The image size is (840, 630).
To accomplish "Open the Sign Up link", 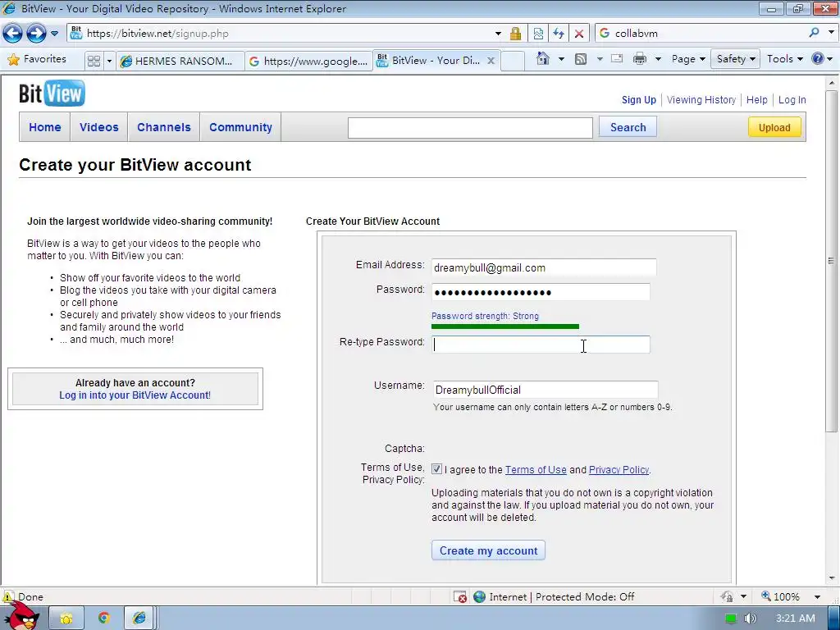I will coord(638,99).
